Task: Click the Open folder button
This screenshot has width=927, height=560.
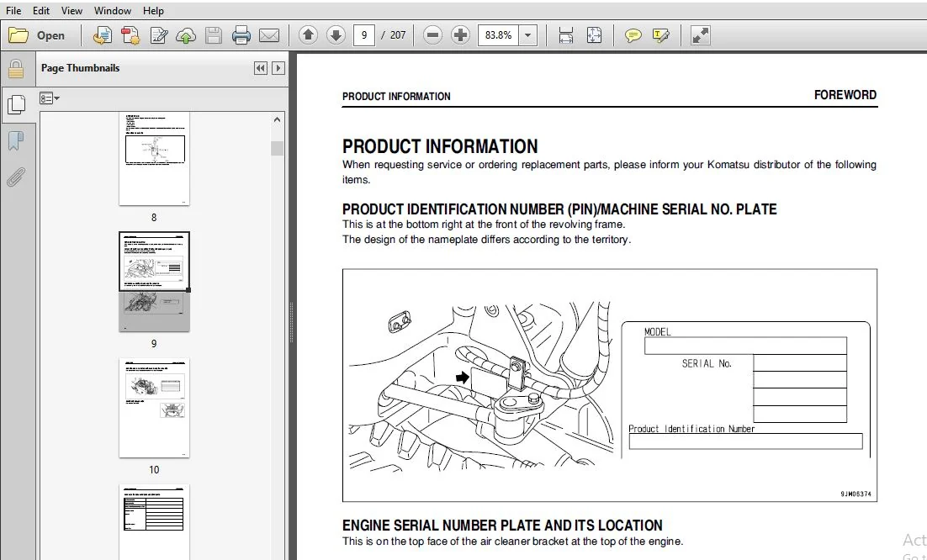Action: (37, 35)
